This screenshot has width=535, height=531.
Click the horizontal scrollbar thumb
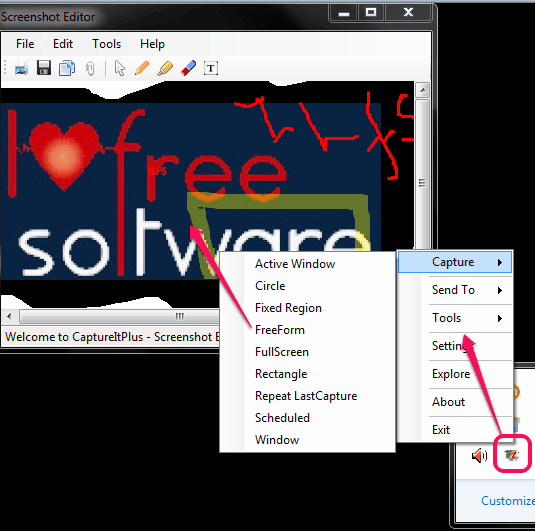click(x=119, y=316)
